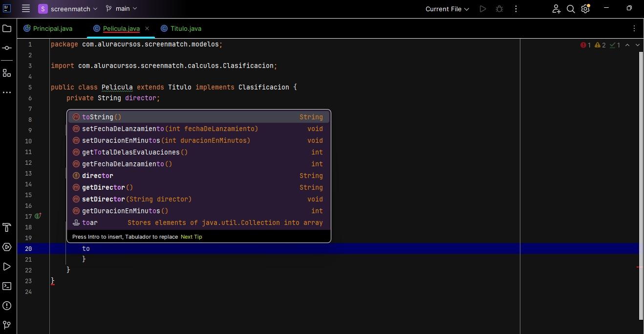Place the caret after 'to' on line 20
The image size is (644, 334).
(90, 248)
